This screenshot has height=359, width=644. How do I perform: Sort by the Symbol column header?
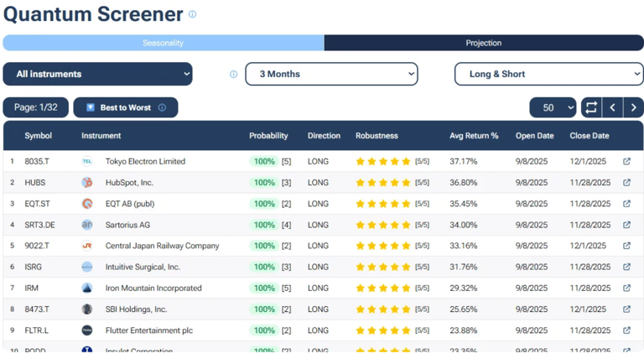[x=39, y=136]
